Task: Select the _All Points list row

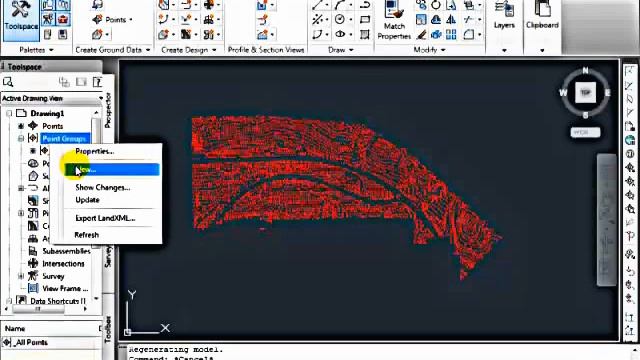Action: coord(51,342)
